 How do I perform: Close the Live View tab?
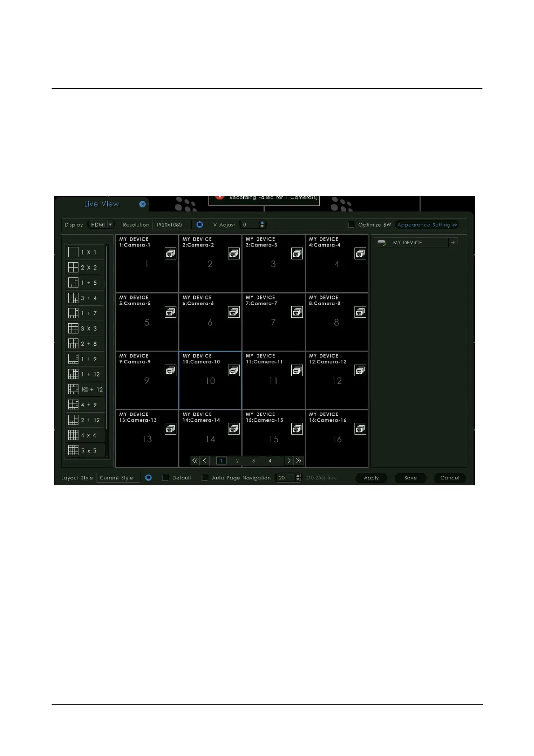coord(143,204)
